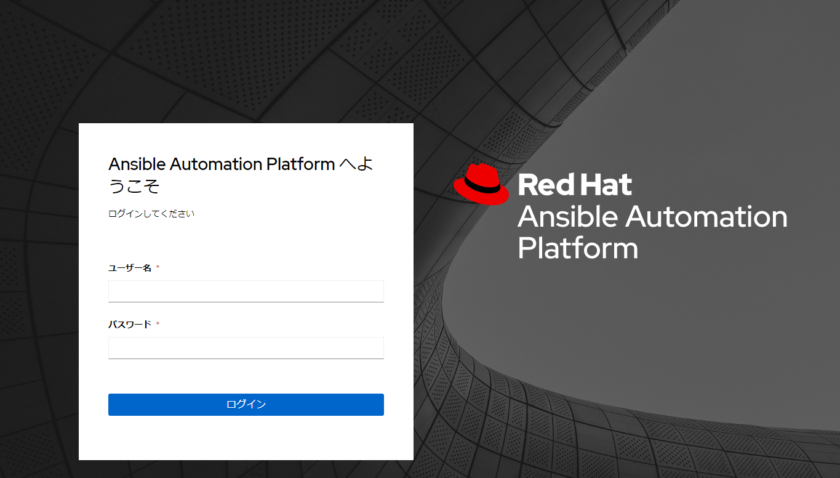Select the bold Red Hat wordmark
Screen dimensions: 840x478
(x=574, y=185)
